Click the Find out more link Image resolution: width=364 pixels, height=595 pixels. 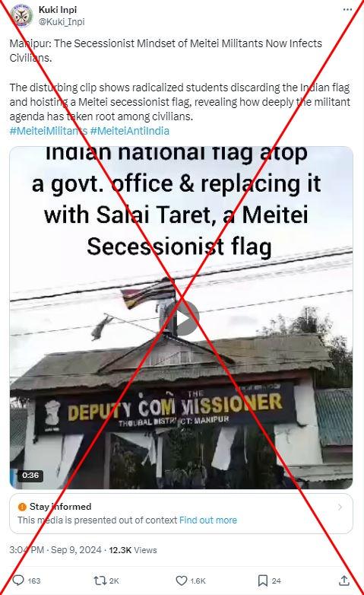tap(208, 520)
